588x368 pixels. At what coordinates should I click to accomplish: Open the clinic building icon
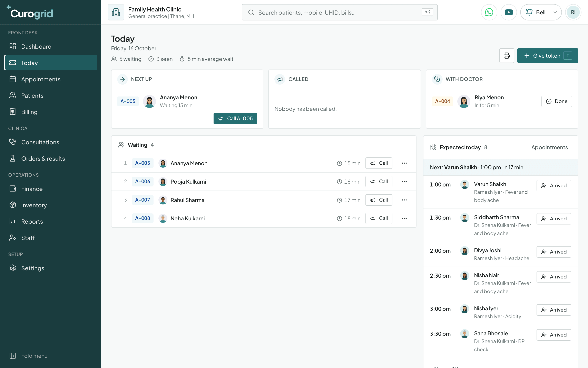(116, 12)
